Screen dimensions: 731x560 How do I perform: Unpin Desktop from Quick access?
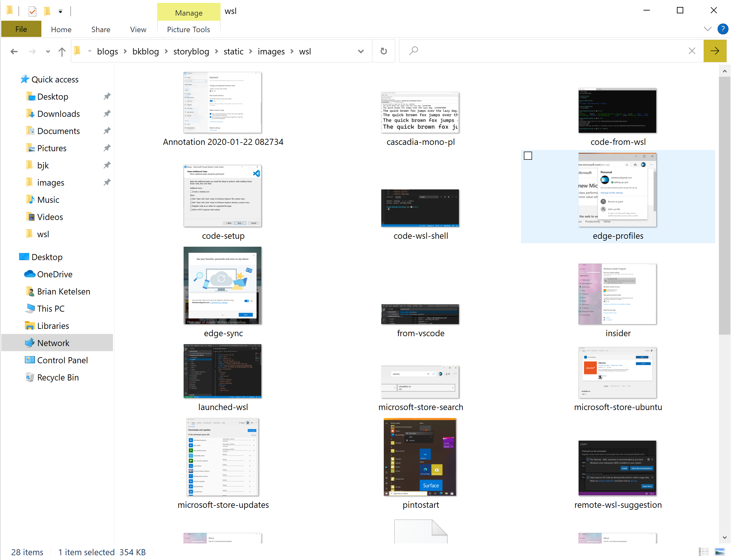(107, 96)
